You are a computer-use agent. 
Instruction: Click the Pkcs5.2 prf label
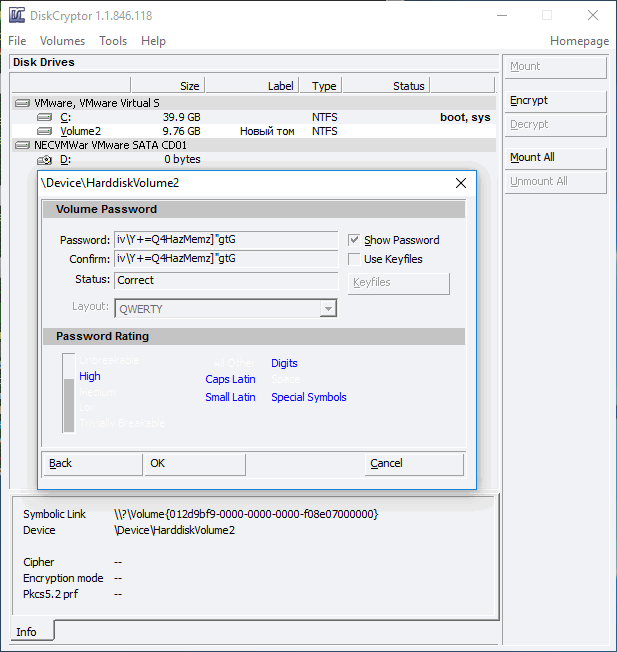(x=50, y=594)
